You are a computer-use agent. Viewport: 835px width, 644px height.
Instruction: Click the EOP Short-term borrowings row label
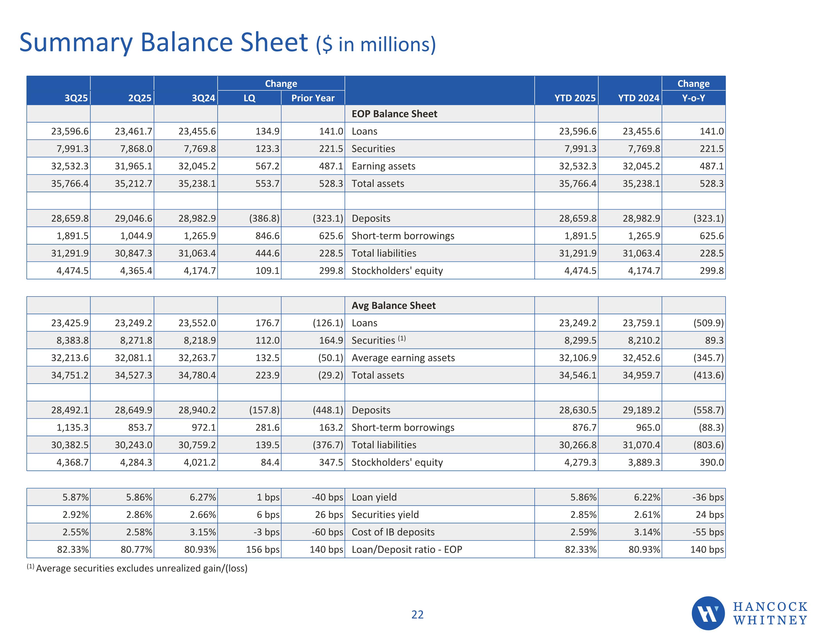(x=402, y=236)
